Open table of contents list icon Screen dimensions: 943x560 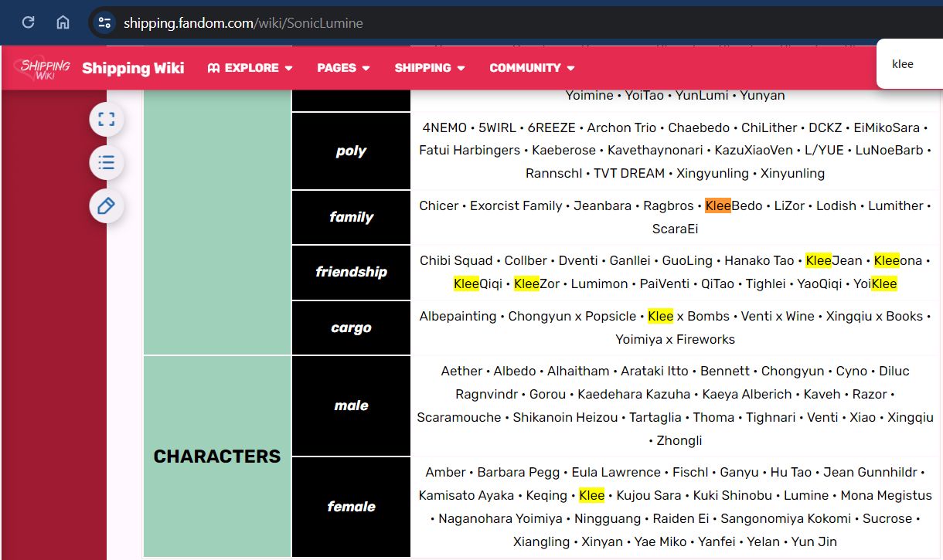click(107, 162)
